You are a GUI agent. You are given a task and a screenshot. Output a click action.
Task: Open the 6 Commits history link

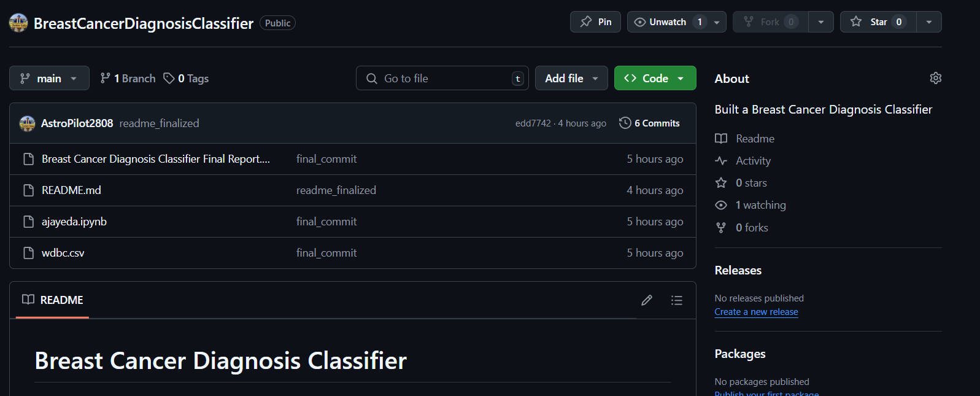[657, 123]
